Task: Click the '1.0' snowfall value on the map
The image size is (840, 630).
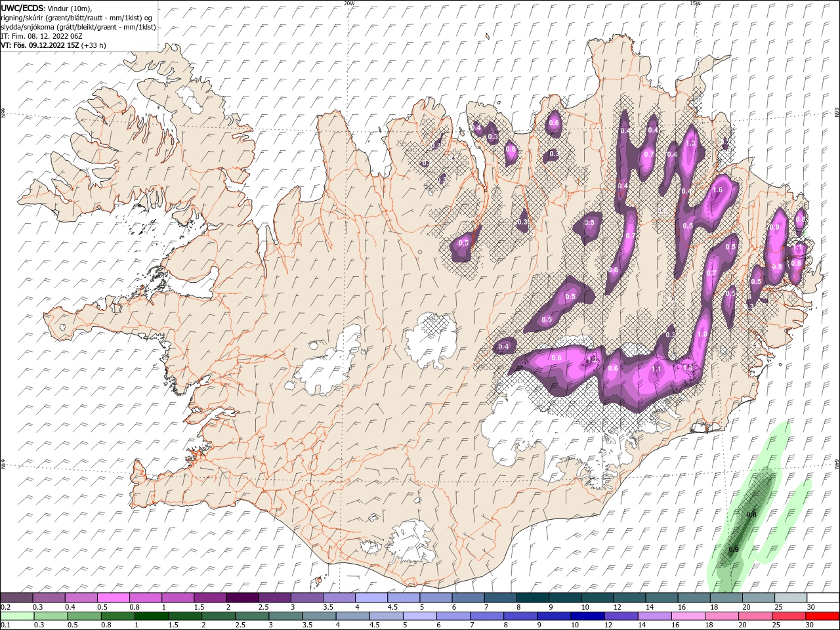Action: [x=702, y=334]
